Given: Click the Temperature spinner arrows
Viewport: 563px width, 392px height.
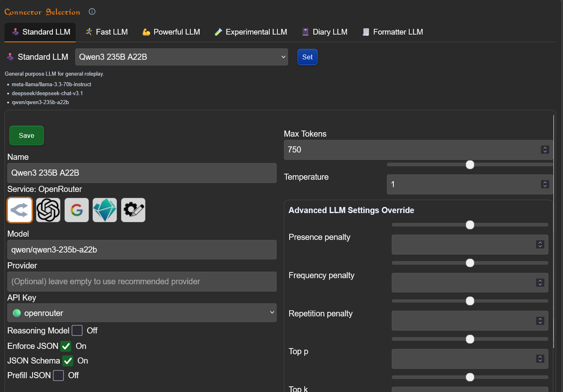Looking at the screenshot, I should coord(545,184).
